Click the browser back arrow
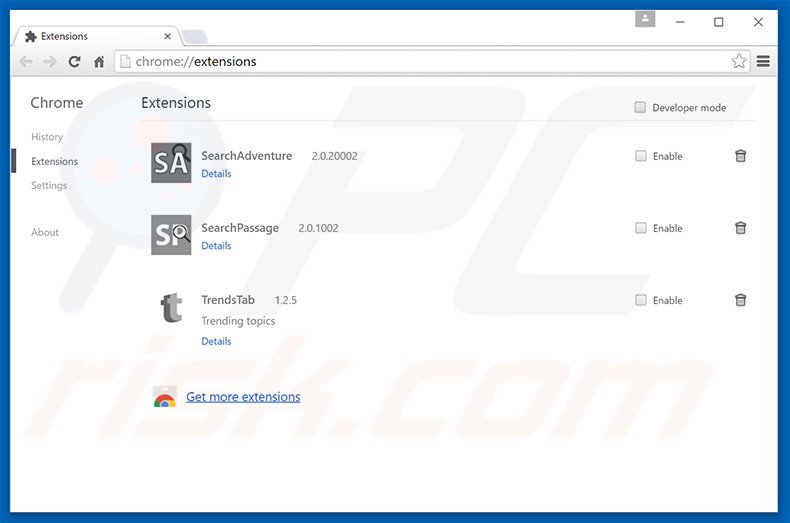This screenshot has width=790, height=523. (26, 62)
